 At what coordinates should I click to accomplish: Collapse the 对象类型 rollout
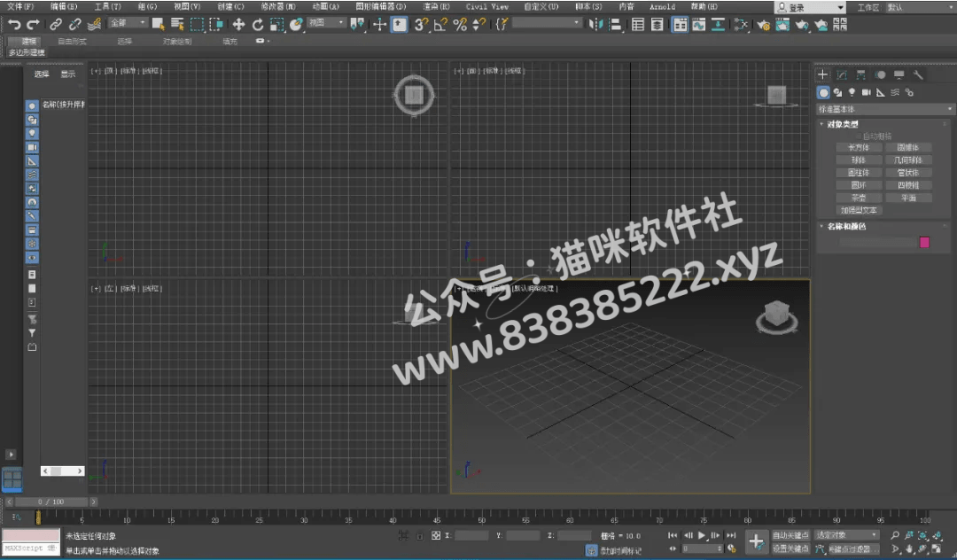tap(843, 124)
